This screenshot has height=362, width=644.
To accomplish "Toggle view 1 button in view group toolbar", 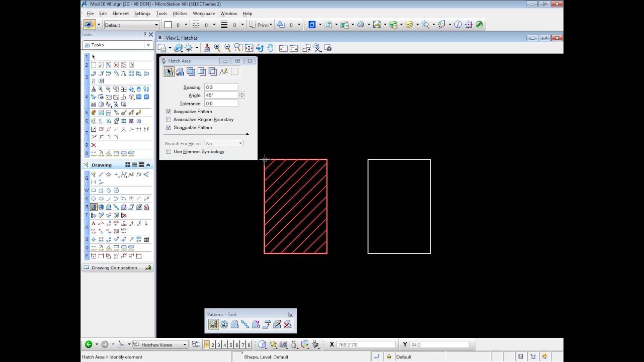I will tap(206, 344).
